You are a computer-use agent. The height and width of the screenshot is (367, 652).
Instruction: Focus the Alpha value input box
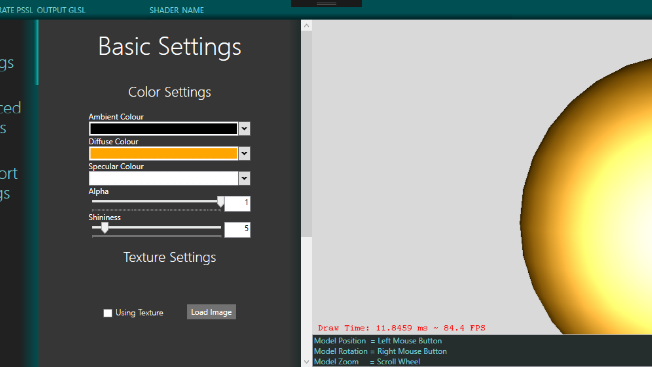tap(237, 203)
